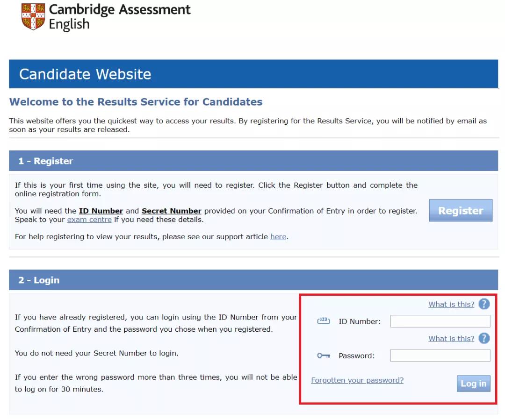
Task: Click the underlined 'Secret Number' text
Action: [x=172, y=211]
